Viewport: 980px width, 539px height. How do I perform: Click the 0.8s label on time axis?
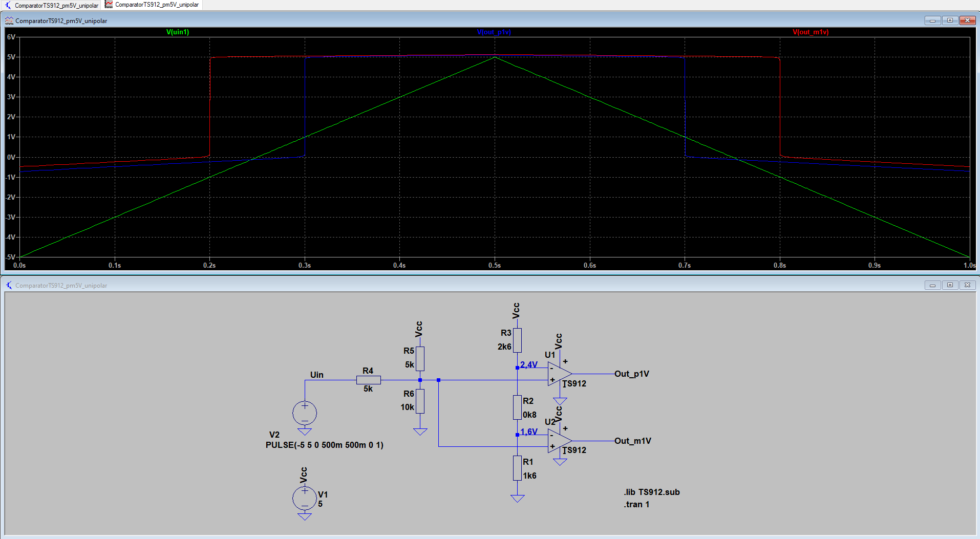coord(780,265)
